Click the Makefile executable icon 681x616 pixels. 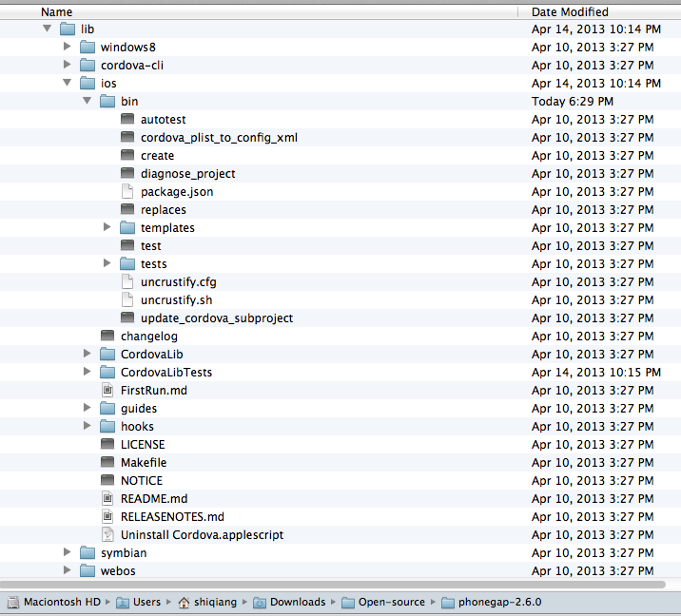(x=107, y=462)
